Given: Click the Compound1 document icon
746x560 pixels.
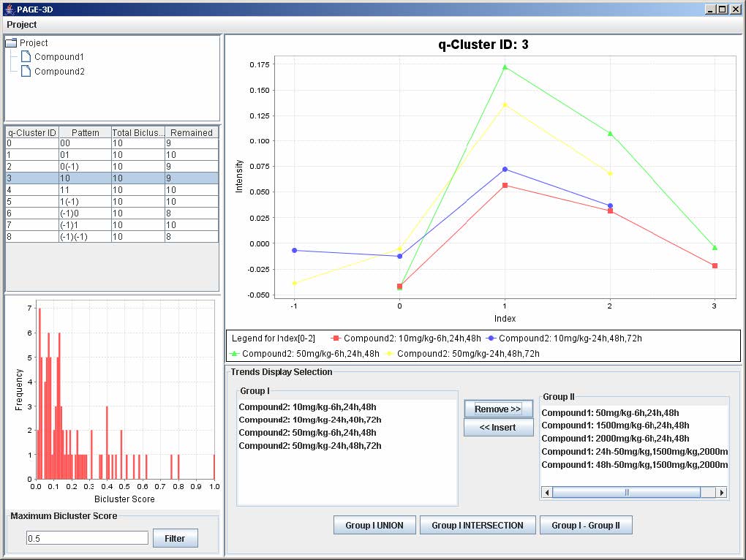Looking at the screenshot, I should coord(26,57).
